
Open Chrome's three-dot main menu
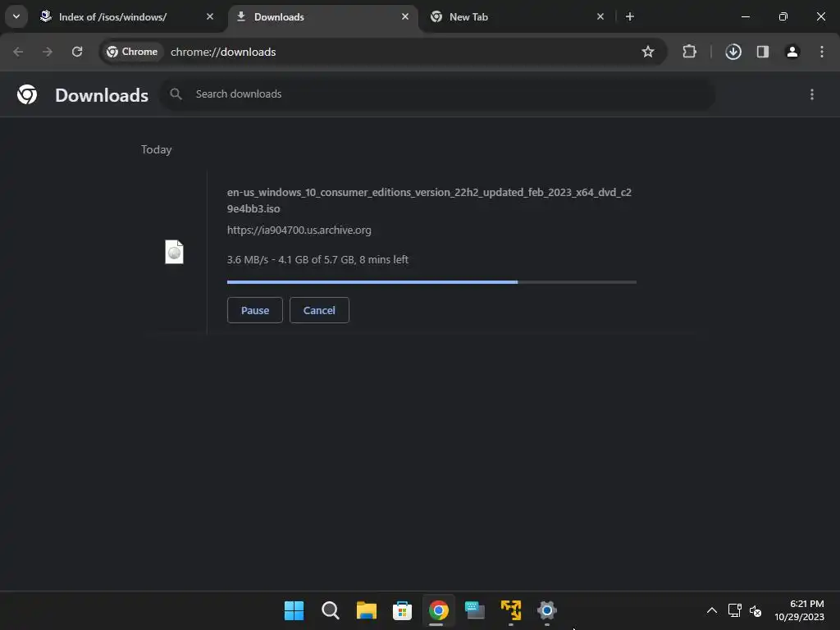[822, 52]
